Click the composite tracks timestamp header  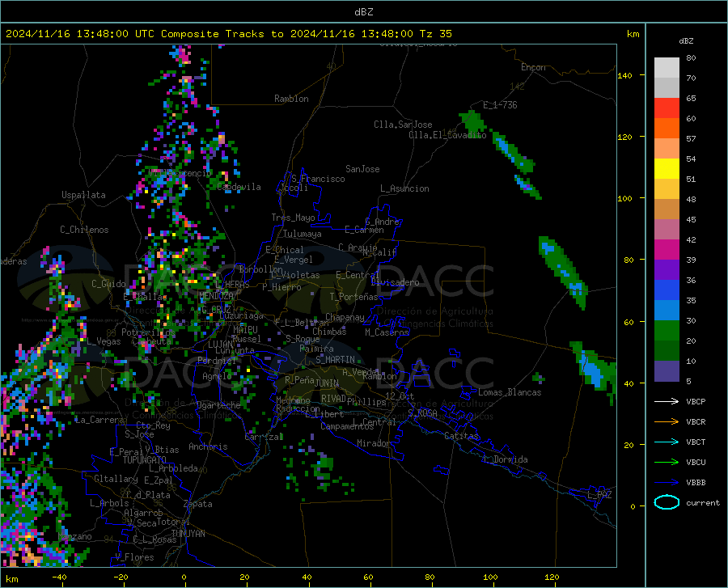click(228, 34)
